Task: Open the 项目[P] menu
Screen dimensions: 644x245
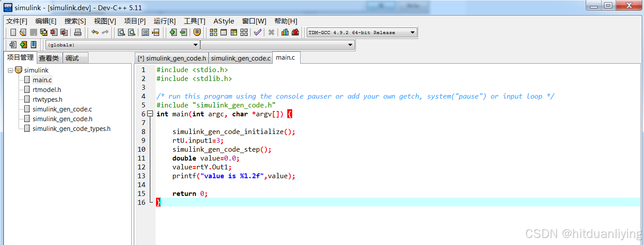Action: click(x=135, y=21)
